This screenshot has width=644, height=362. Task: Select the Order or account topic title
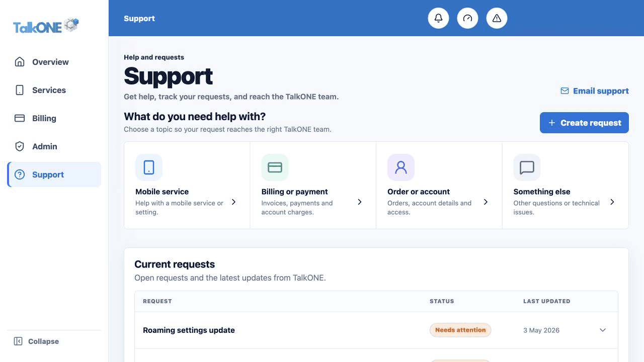coord(419,192)
